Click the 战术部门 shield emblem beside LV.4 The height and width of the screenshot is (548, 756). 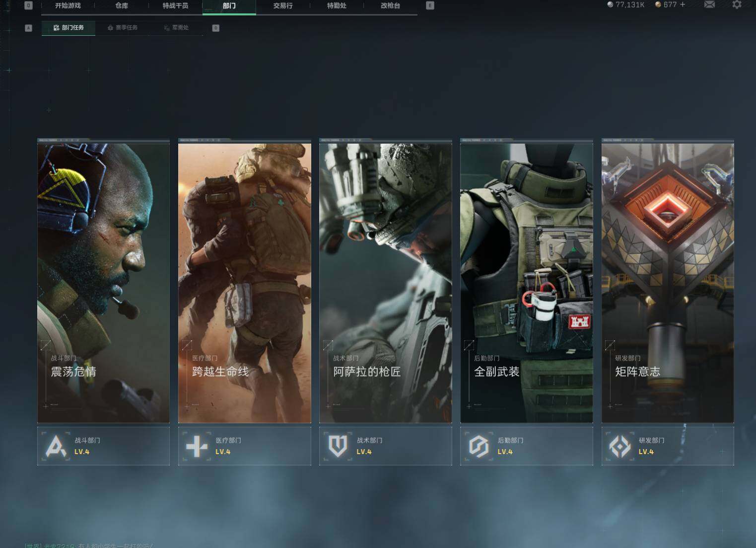click(x=338, y=446)
